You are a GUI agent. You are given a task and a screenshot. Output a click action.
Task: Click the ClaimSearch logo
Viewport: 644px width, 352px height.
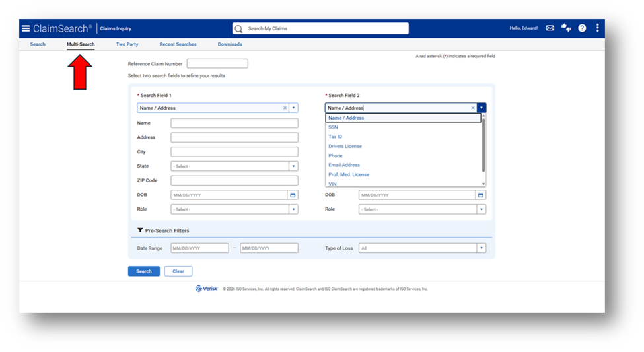point(63,28)
